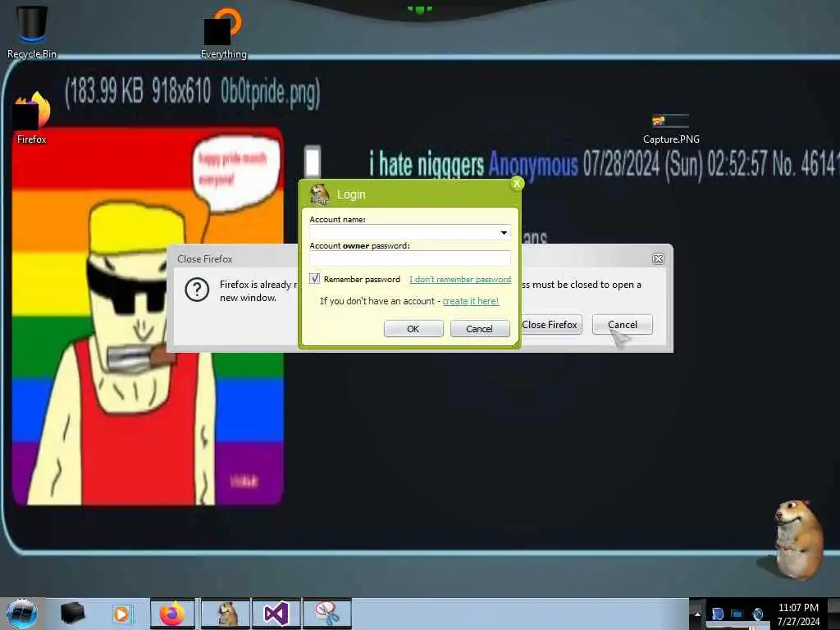Click the post number starting with No. 4614
Viewport: 840px width, 630px height.
pyautogui.click(x=806, y=164)
